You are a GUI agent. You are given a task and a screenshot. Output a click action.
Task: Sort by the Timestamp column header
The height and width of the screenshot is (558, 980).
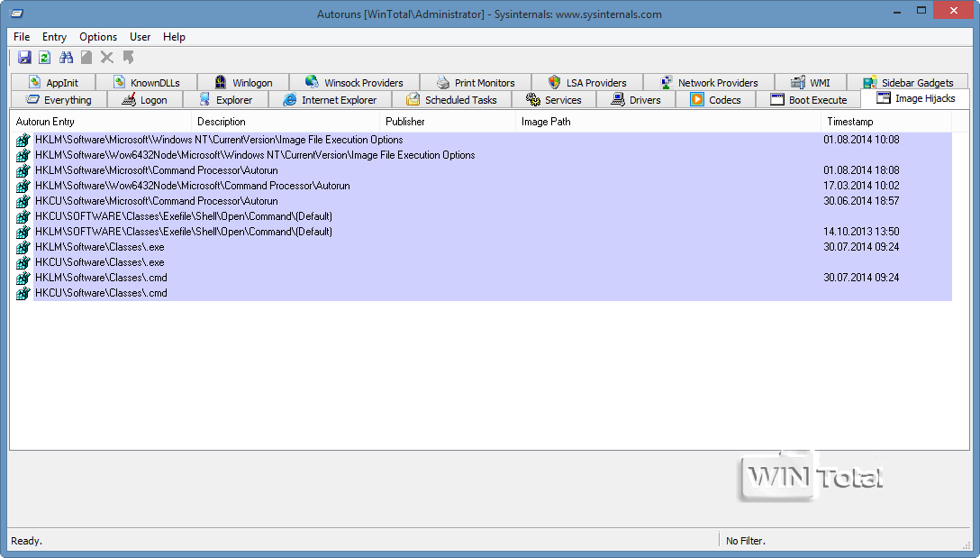coord(886,122)
